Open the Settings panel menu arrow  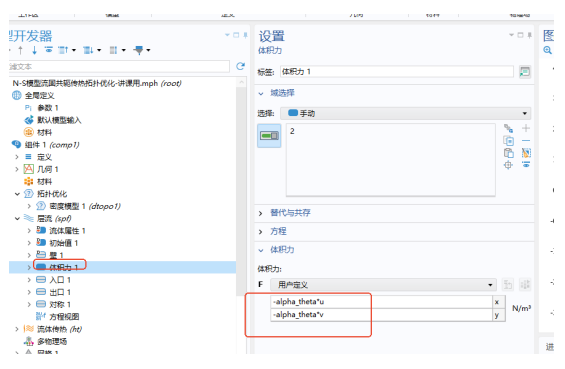point(511,35)
